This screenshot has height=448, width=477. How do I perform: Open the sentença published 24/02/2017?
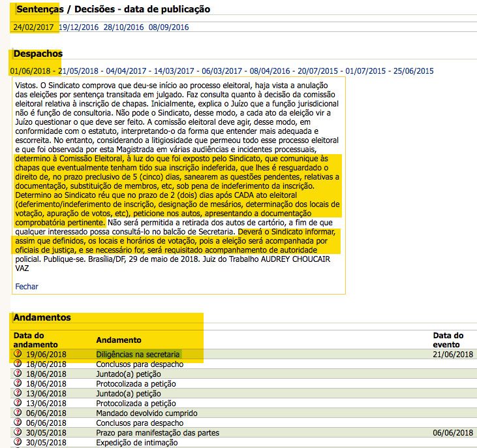point(33,27)
